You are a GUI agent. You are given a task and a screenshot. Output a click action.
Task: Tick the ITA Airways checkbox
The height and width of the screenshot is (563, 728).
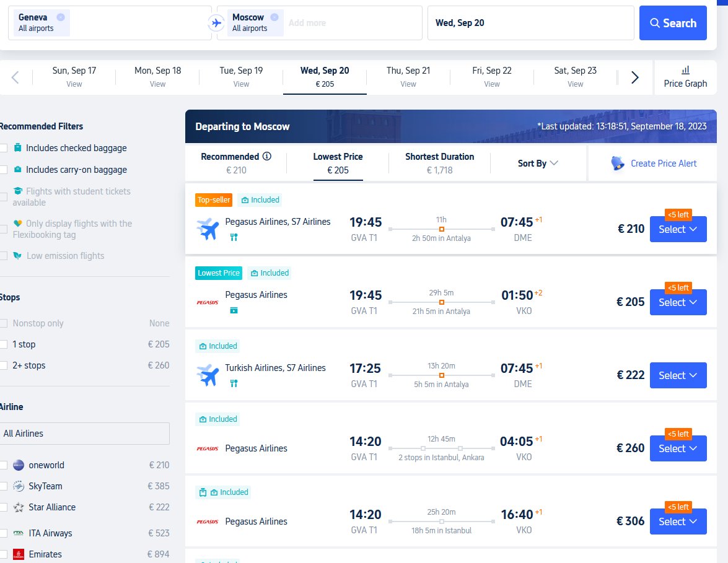(x=3, y=533)
